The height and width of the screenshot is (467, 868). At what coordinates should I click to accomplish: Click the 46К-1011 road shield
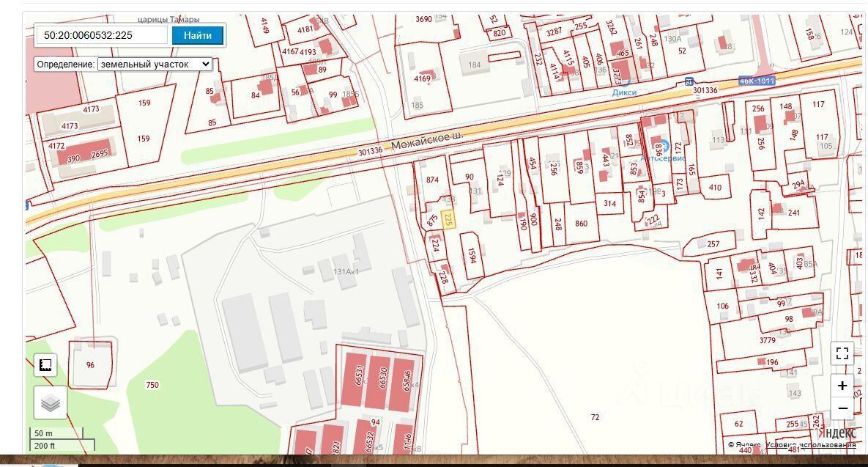pyautogui.click(x=757, y=81)
